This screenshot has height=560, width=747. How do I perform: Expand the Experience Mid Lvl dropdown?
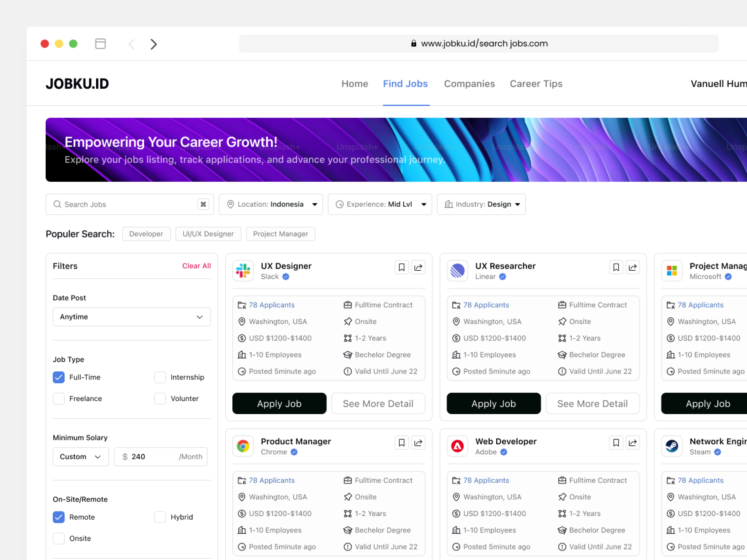click(x=380, y=204)
